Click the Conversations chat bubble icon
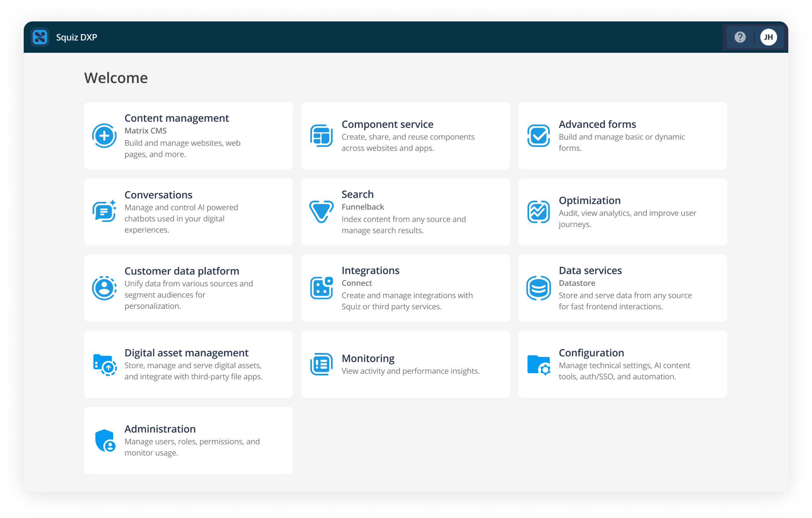Viewport: 812px width, 518px height. 104,211
